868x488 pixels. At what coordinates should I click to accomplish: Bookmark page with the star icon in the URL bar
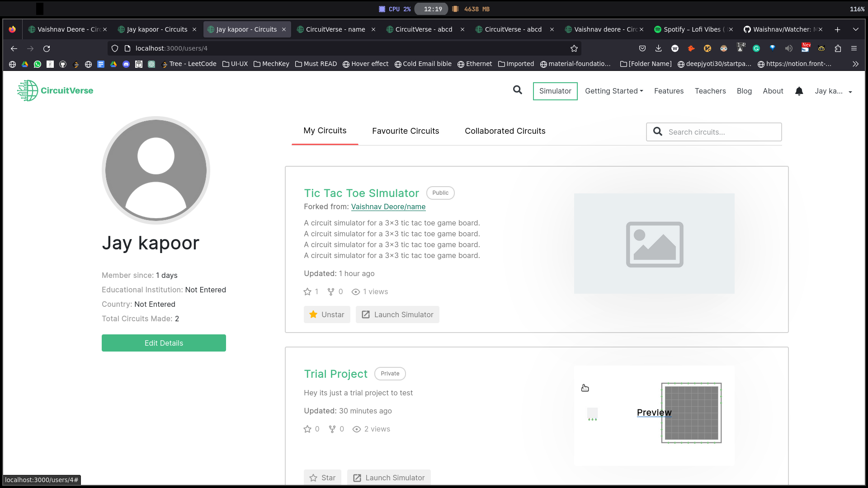click(574, 48)
